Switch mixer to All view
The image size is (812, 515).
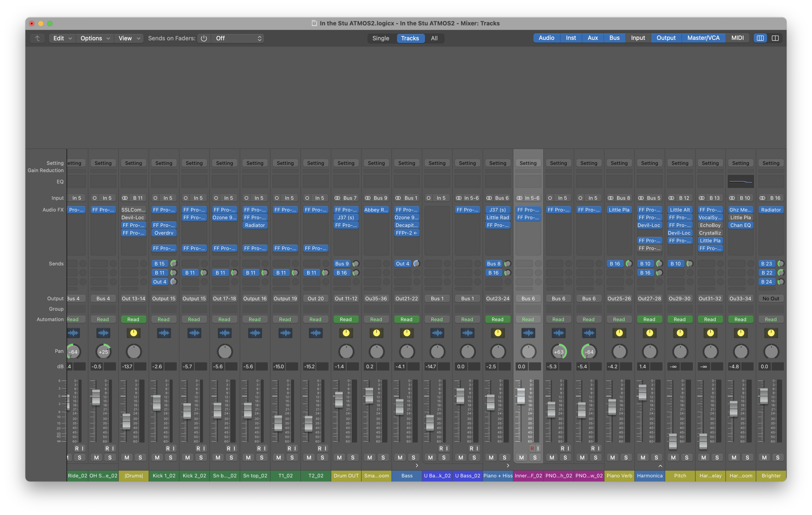pyautogui.click(x=434, y=38)
